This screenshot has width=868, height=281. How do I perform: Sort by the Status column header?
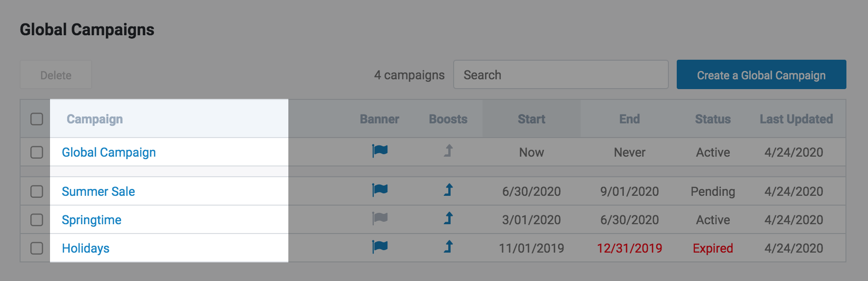pyautogui.click(x=713, y=119)
